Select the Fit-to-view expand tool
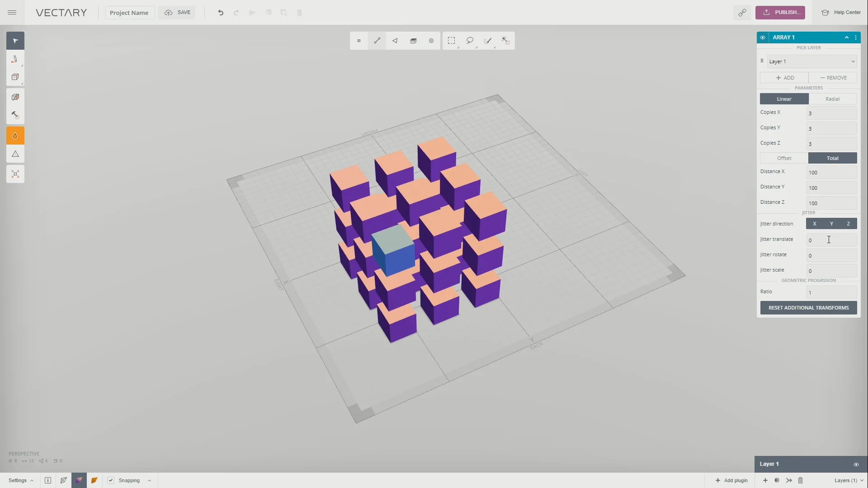The width and height of the screenshot is (868, 488). click(15, 174)
